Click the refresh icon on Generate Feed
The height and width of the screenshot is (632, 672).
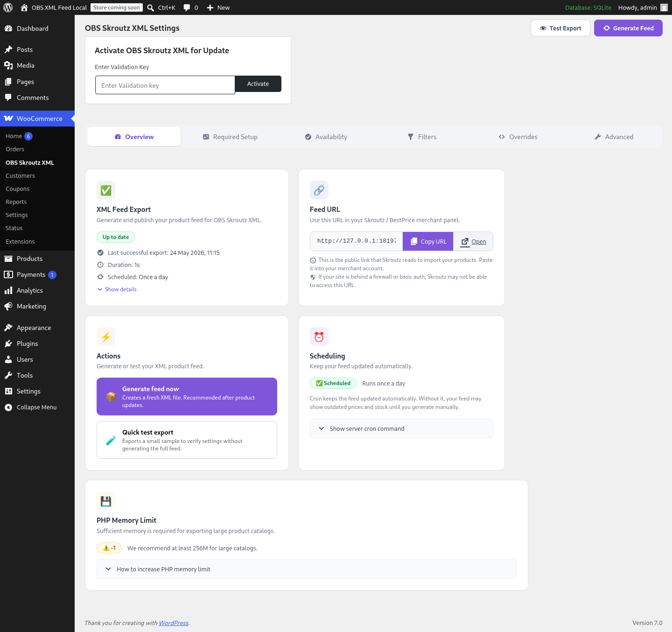pyautogui.click(x=607, y=28)
